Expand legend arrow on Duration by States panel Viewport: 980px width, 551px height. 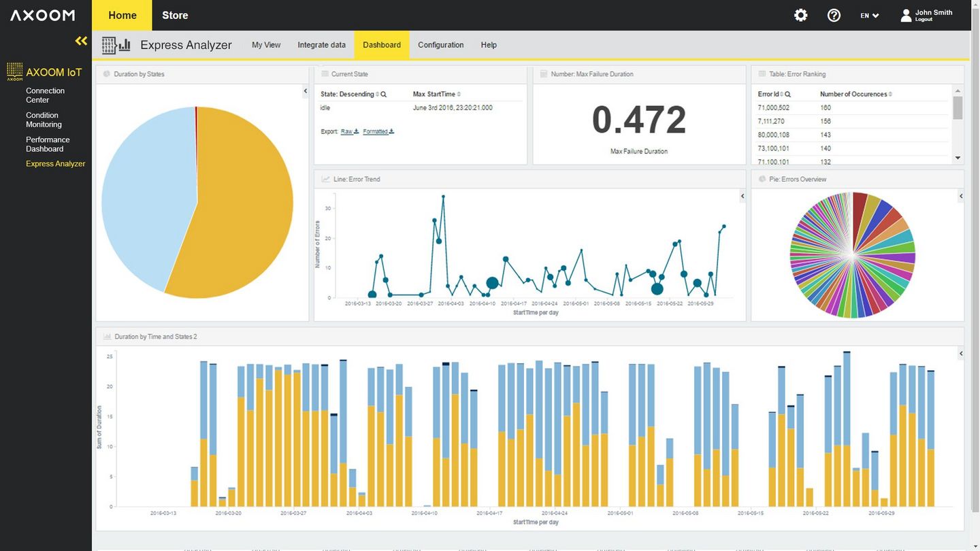[x=305, y=91]
